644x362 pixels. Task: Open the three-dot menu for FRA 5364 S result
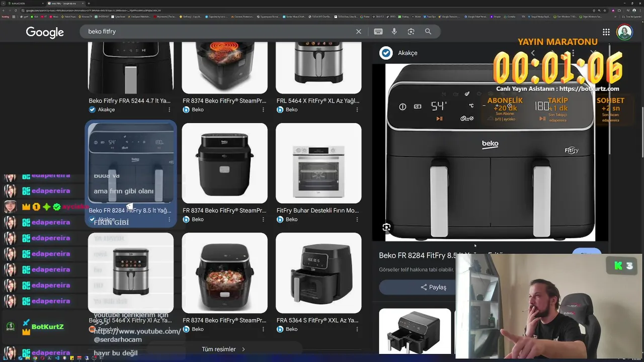click(357, 329)
